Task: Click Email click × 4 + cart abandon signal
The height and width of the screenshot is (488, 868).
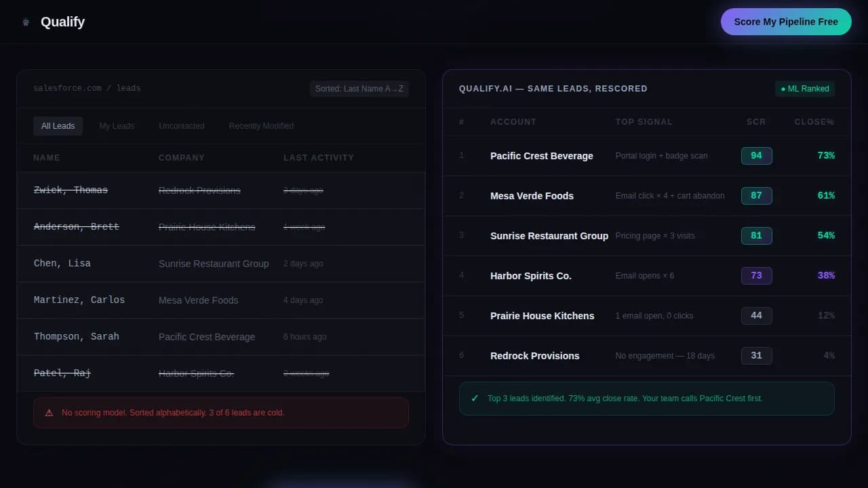Action: pyautogui.click(x=670, y=196)
